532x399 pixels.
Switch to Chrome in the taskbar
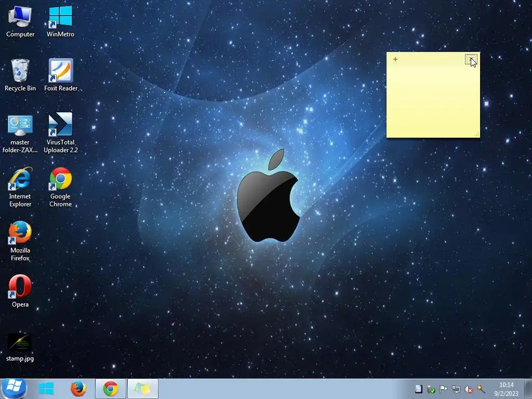[x=111, y=389]
